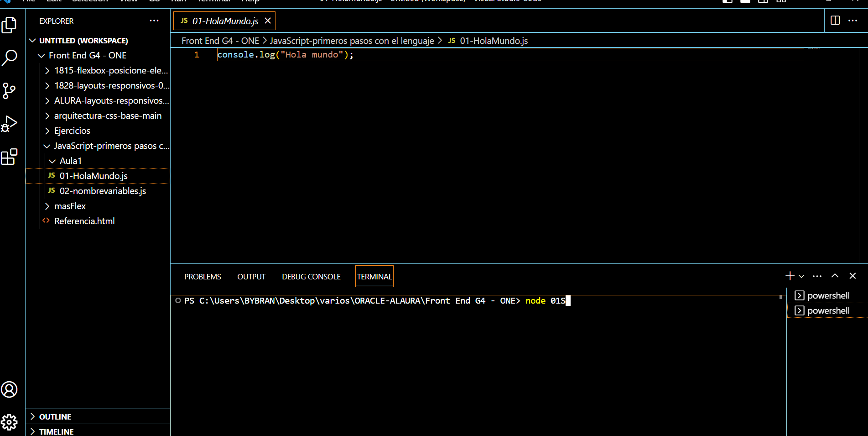868x436 pixels.
Task: Close the terminal panel
Action: tap(852, 276)
